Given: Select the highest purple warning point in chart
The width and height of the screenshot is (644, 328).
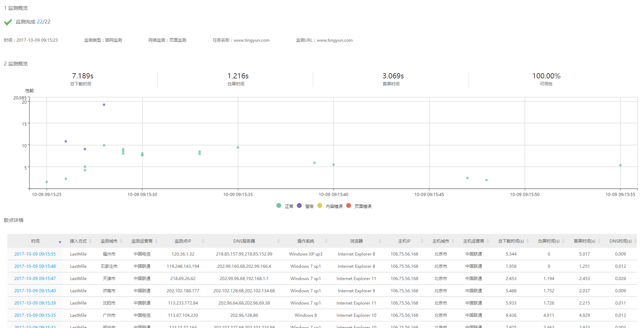Looking at the screenshot, I should (x=104, y=105).
